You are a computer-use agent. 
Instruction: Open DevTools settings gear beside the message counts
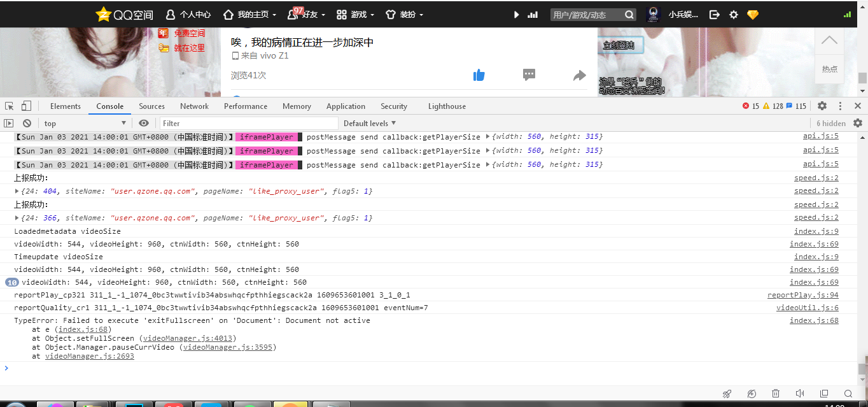tap(822, 106)
